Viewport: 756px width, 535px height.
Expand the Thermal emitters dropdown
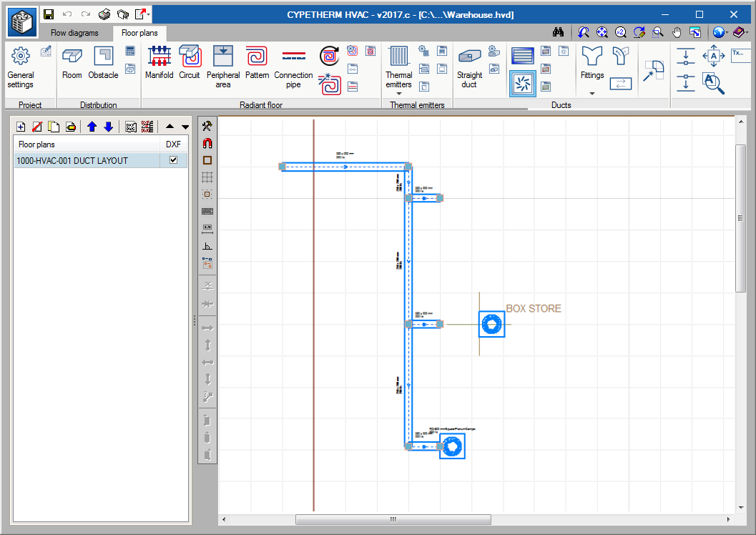(x=398, y=94)
